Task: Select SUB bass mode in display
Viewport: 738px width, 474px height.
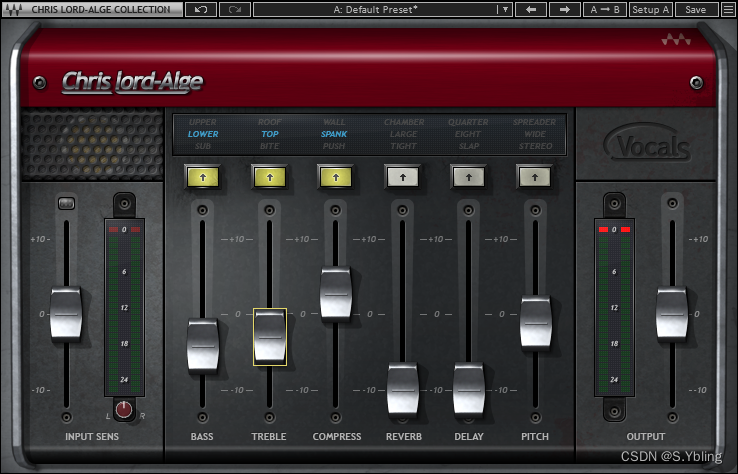Action: point(203,146)
